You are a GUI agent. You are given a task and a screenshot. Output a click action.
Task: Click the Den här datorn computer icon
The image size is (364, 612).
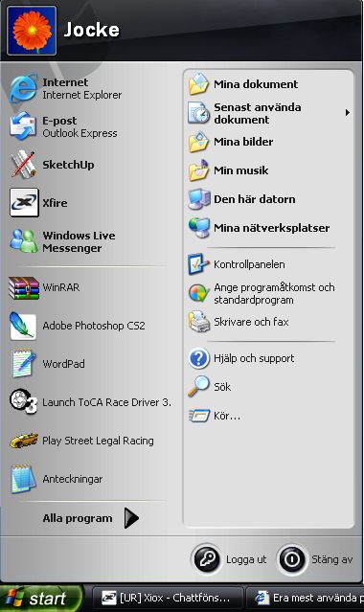point(199,199)
